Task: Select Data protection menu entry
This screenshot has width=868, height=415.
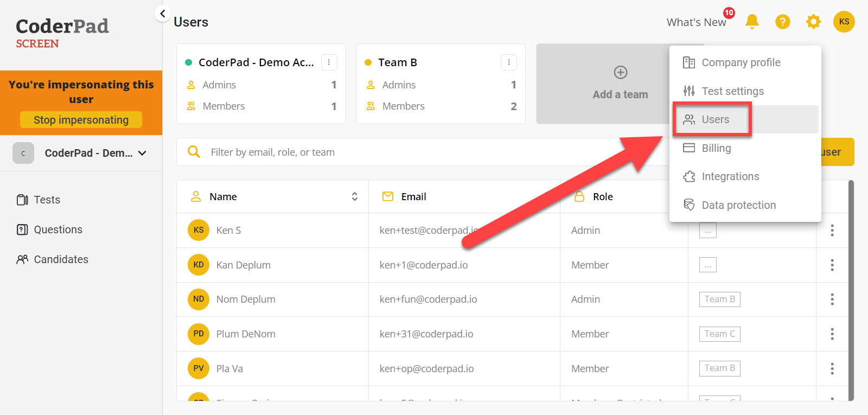Action: point(738,205)
